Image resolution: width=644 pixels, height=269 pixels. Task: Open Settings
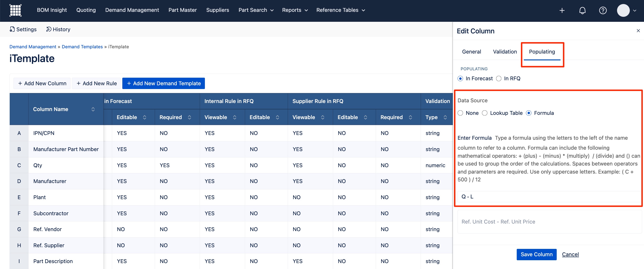coord(23,29)
